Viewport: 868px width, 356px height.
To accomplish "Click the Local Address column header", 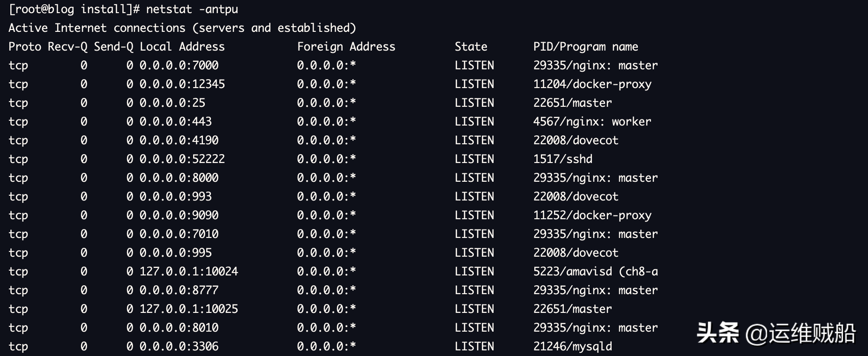I will 182,47.
